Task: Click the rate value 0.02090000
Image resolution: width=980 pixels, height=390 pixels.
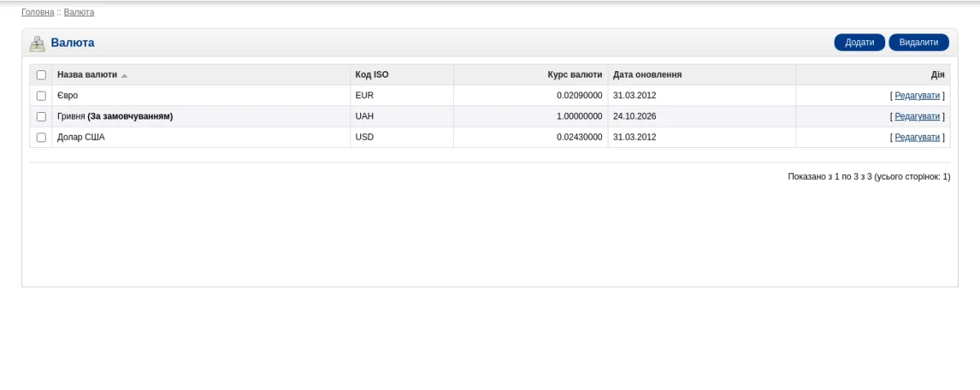Action: 580,96
